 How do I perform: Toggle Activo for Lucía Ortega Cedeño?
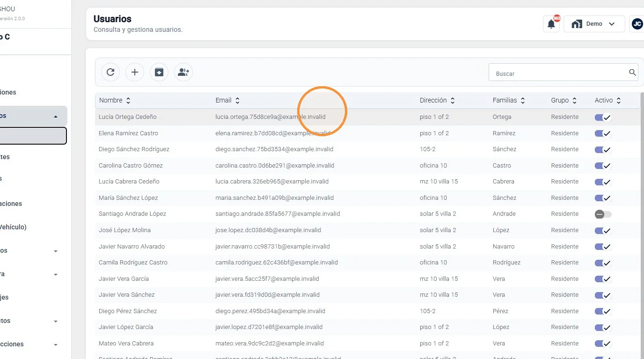[603, 117]
